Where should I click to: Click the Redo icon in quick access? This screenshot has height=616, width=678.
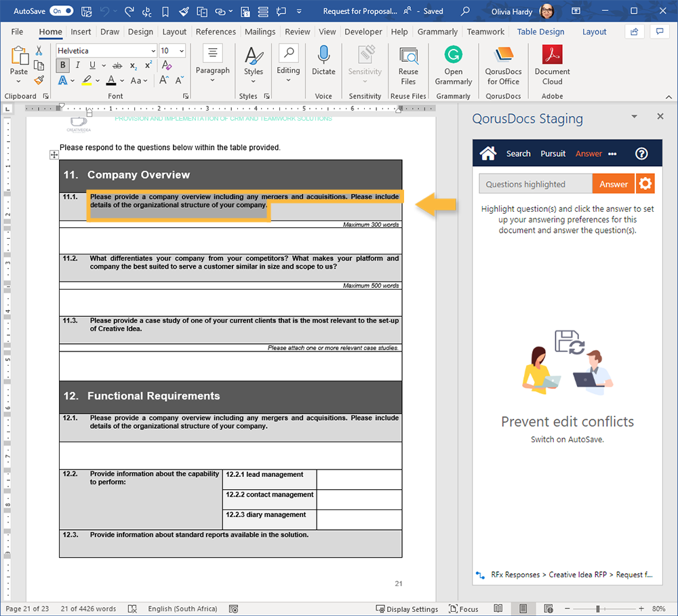point(129,12)
